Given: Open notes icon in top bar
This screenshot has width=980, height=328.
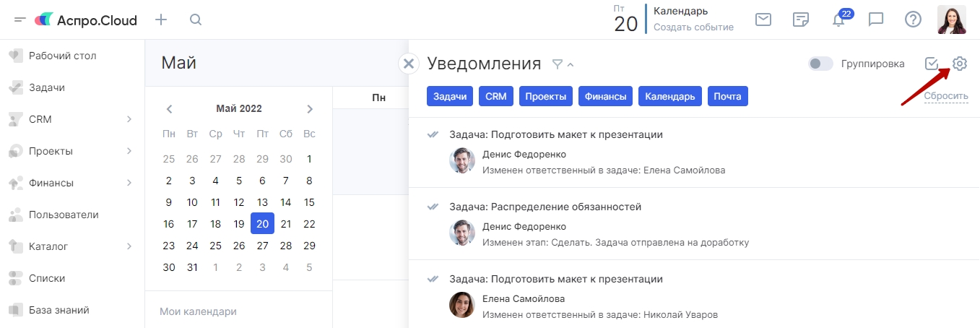Looking at the screenshot, I should 800,20.
